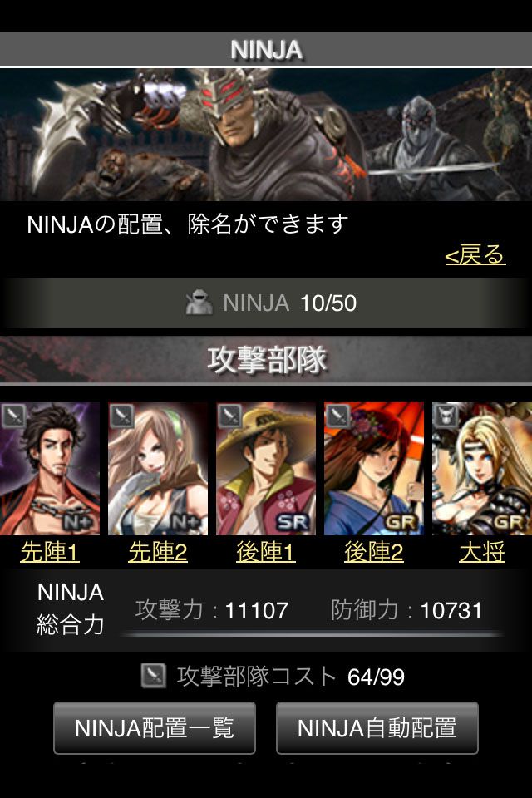Tap the sword icon on 先陣1 card
This screenshot has width=532, height=798.
[13, 416]
